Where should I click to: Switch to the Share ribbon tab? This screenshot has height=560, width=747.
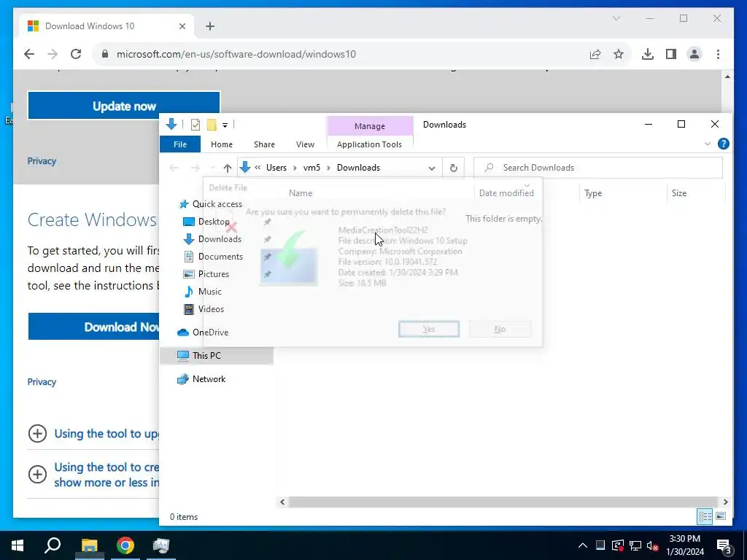point(264,144)
